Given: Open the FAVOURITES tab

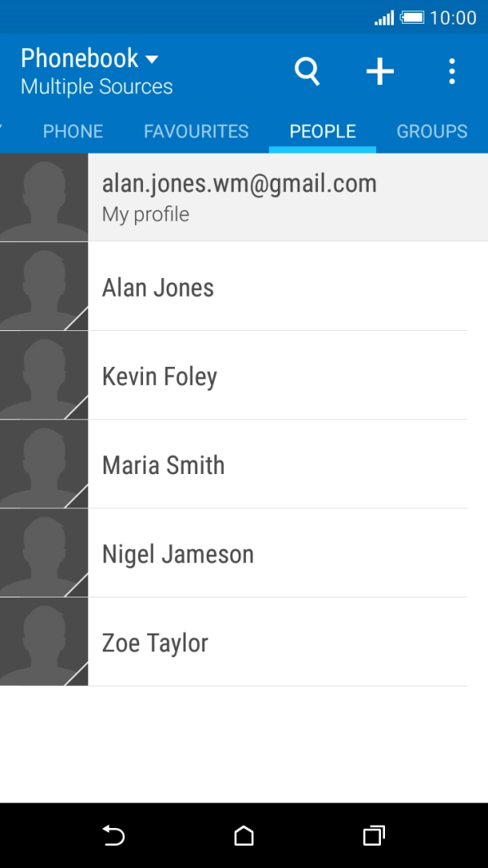Looking at the screenshot, I should [196, 131].
